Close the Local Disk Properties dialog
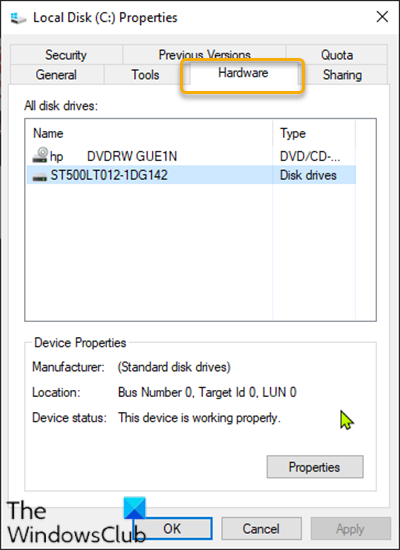 pos(382,17)
